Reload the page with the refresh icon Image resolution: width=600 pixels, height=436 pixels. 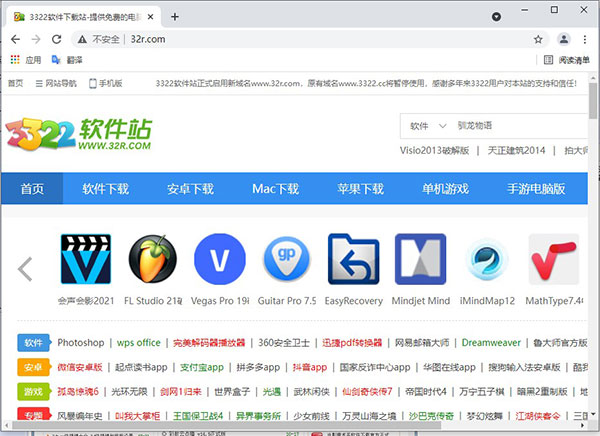coord(57,39)
